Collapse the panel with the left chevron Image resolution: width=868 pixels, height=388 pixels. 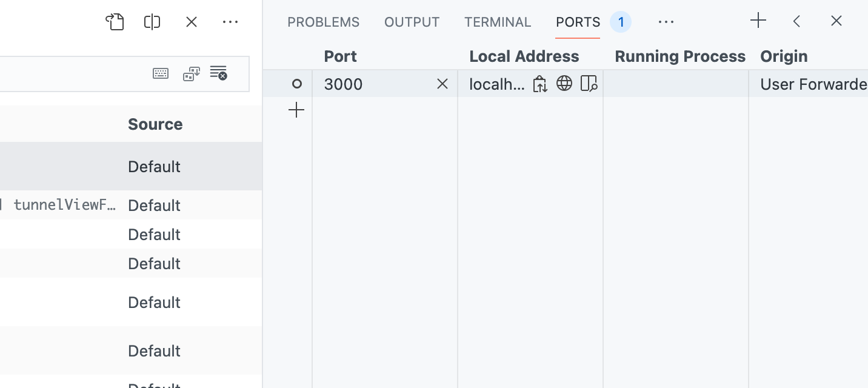click(x=796, y=21)
